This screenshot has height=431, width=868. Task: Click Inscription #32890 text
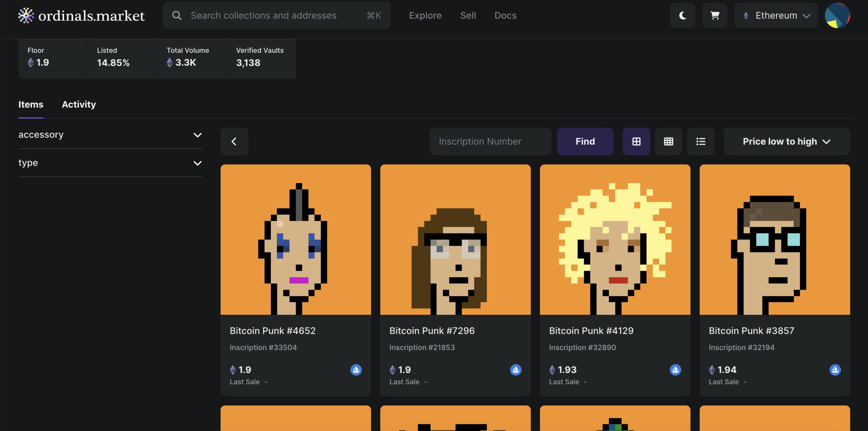click(583, 347)
